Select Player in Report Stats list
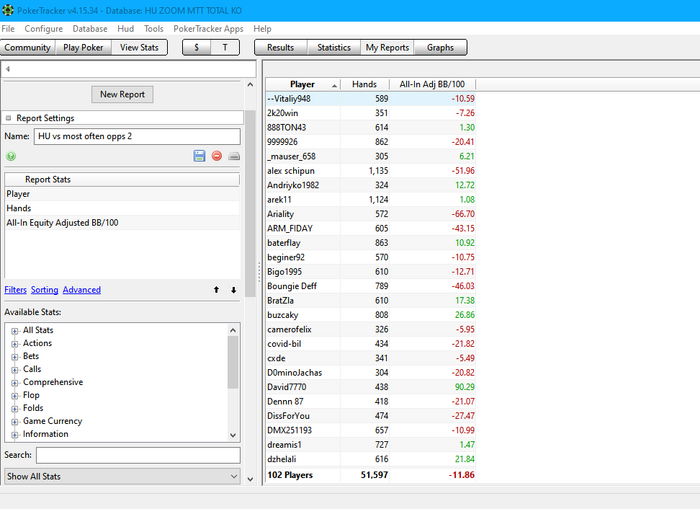This screenshot has width=700, height=509. [122, 194]
